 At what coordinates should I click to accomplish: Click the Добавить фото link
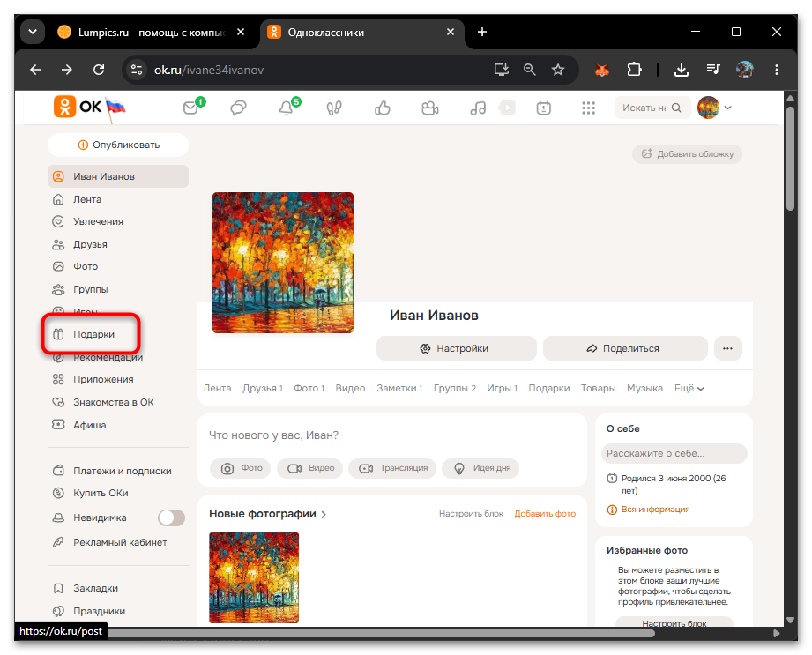(x=545, y=514)
